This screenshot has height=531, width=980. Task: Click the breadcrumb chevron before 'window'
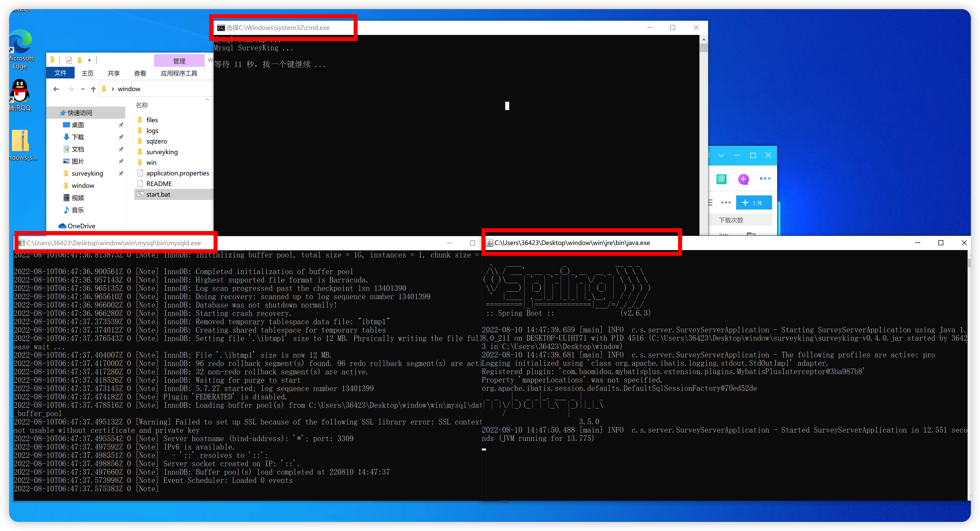(113, 89)
